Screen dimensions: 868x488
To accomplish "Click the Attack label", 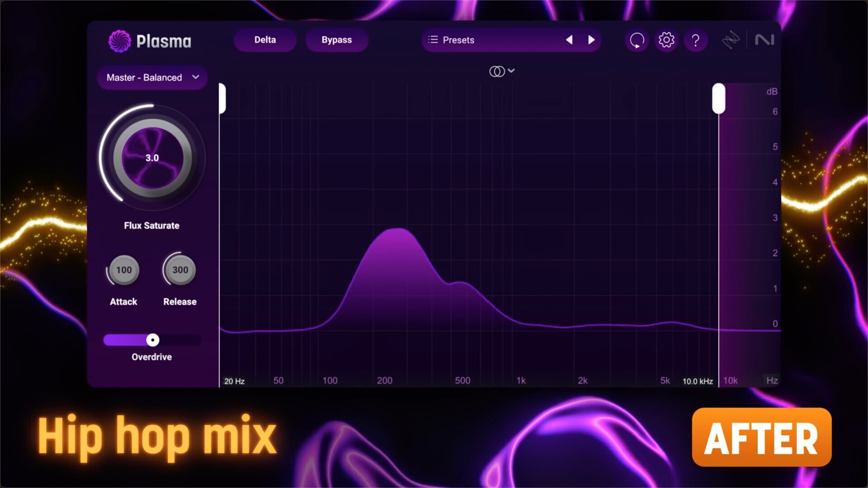I will click(123, 302).
